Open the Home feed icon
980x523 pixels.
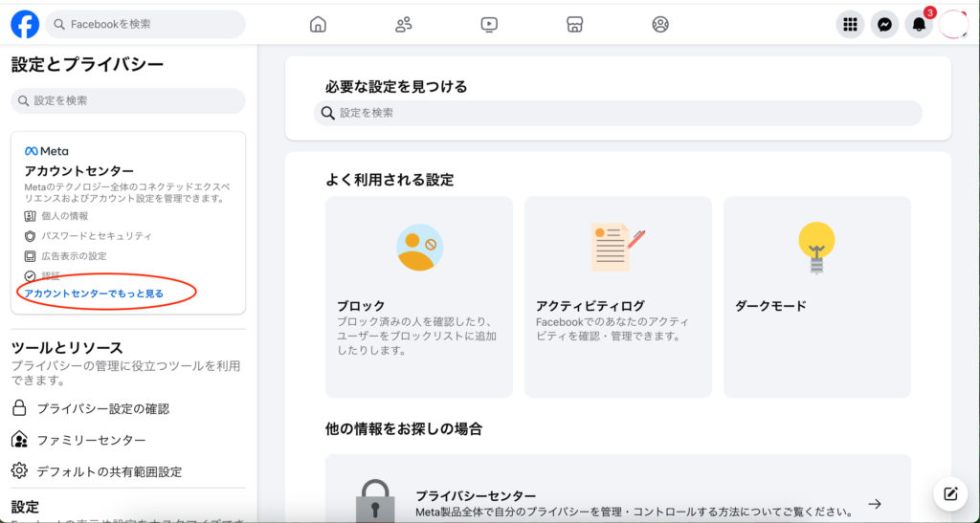click(318, 25)
